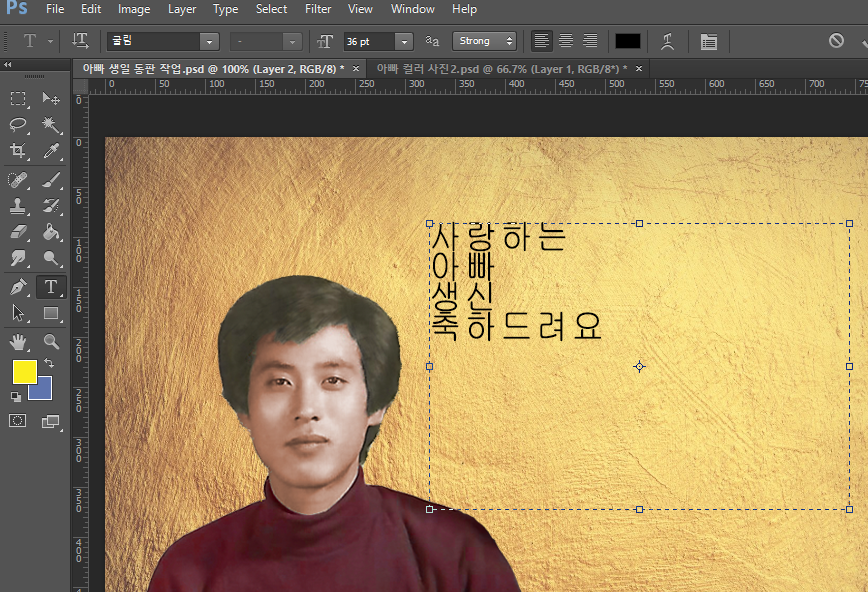Select the Lasso tool
Viewport: 868px width, 592px height.
tap(18, 125)
